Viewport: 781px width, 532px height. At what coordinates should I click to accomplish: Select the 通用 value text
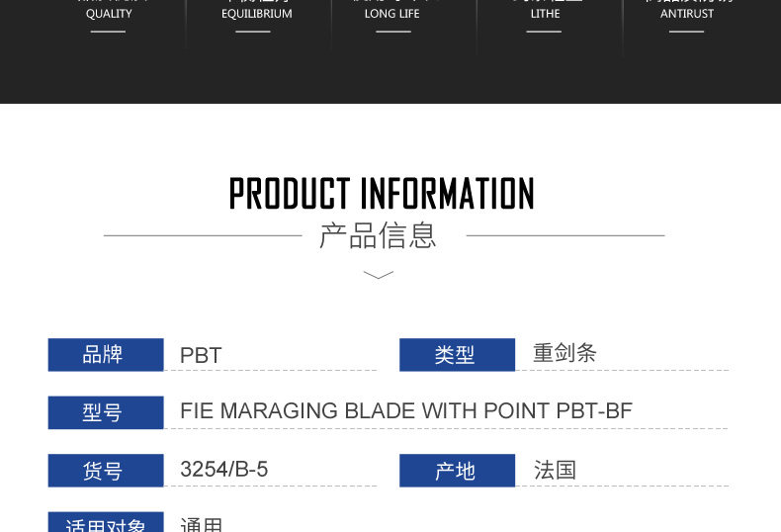(201, 525)
